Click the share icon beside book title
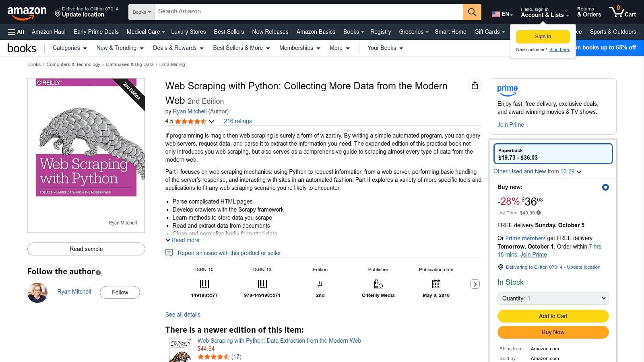 pos(475,86)
